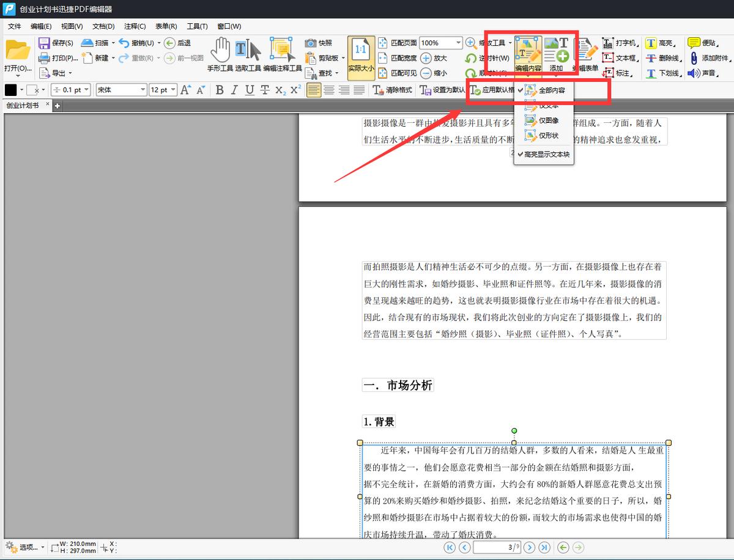This screenshot has height=560, width=734.
Task: Open the 文档(D) menu
Action: [103, 26]
